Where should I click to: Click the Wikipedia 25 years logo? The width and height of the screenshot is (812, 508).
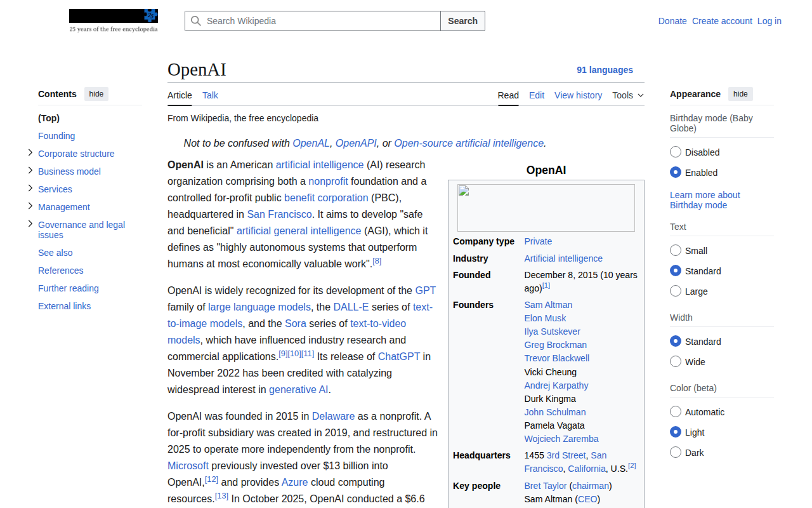point(114,21)
